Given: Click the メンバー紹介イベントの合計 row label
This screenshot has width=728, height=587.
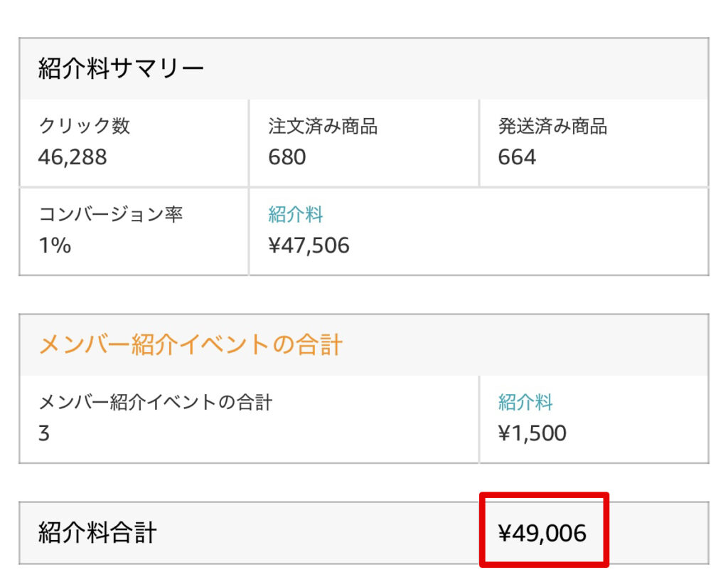Looking at the screenshot, I should [x=155, y=402].
